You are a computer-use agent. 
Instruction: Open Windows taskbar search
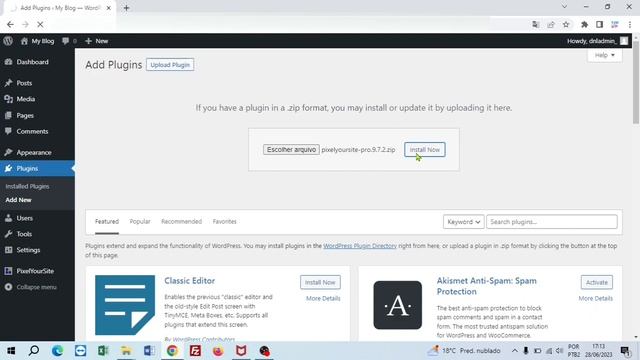[x=34, y=351]
